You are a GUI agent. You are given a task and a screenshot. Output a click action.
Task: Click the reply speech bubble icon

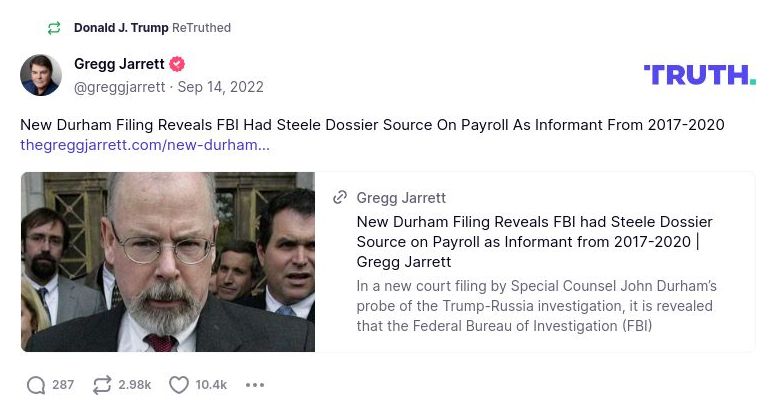coord(36,385)
